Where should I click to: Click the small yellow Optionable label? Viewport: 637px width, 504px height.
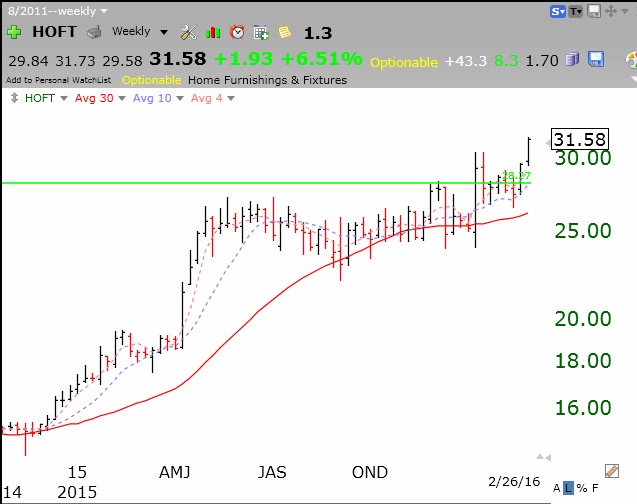[152, 80]
